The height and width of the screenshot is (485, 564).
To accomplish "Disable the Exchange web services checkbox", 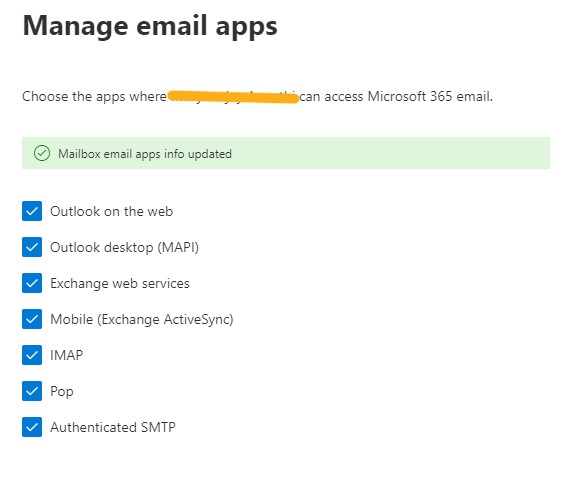I will [x=32, y=283].
